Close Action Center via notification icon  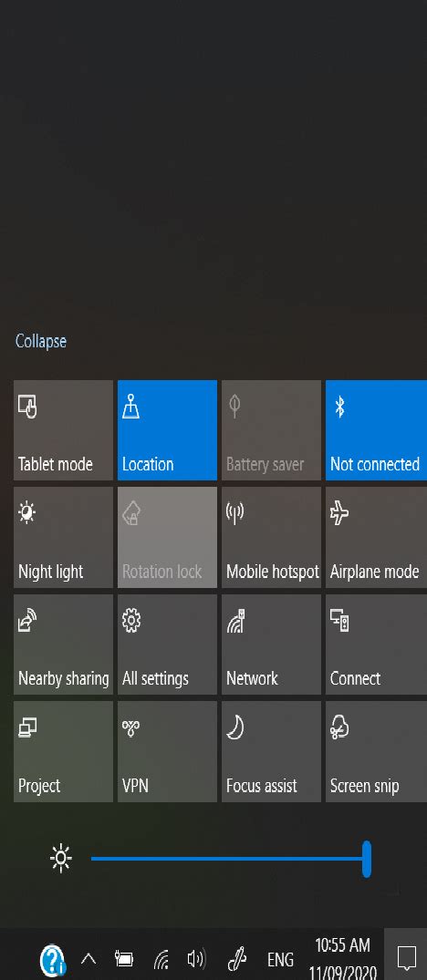[406, 957]
